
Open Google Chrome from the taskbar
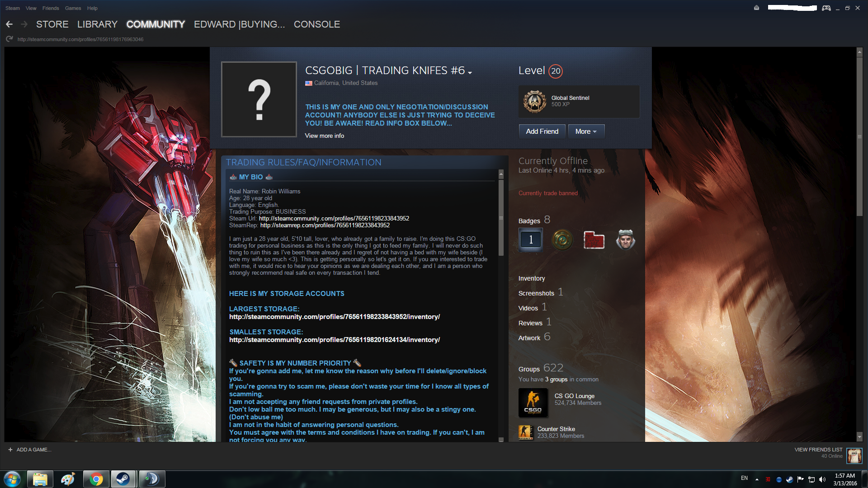(x=95, y=479)
